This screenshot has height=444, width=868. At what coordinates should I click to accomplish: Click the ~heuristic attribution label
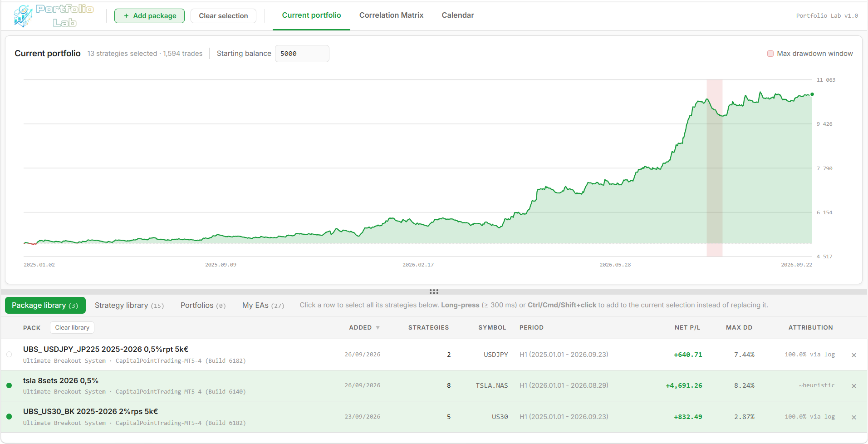point(817,385)
